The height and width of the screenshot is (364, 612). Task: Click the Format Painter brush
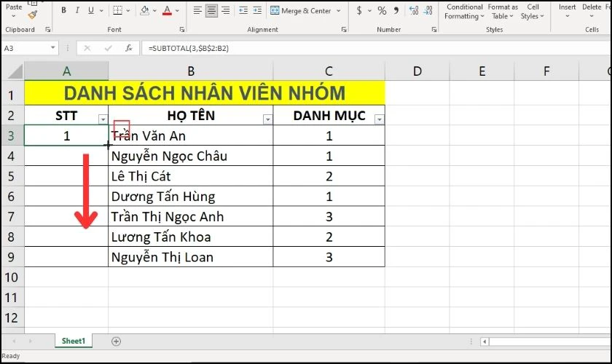pyautogui.click(x=33, y=15)
